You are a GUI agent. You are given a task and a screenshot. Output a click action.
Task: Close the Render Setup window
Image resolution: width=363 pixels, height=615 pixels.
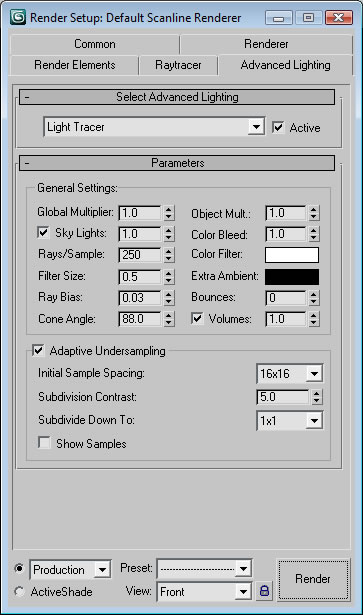(339, 18)
